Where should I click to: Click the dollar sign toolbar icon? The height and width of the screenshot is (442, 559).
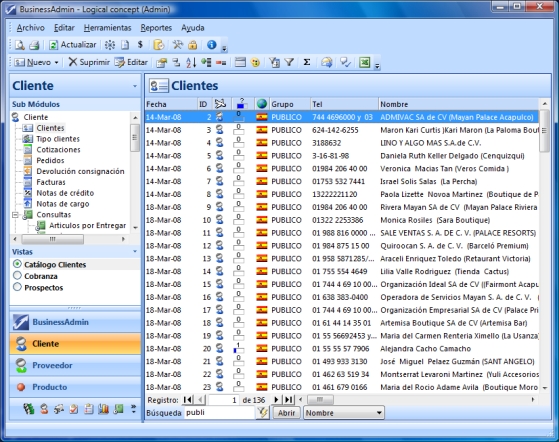140,45
